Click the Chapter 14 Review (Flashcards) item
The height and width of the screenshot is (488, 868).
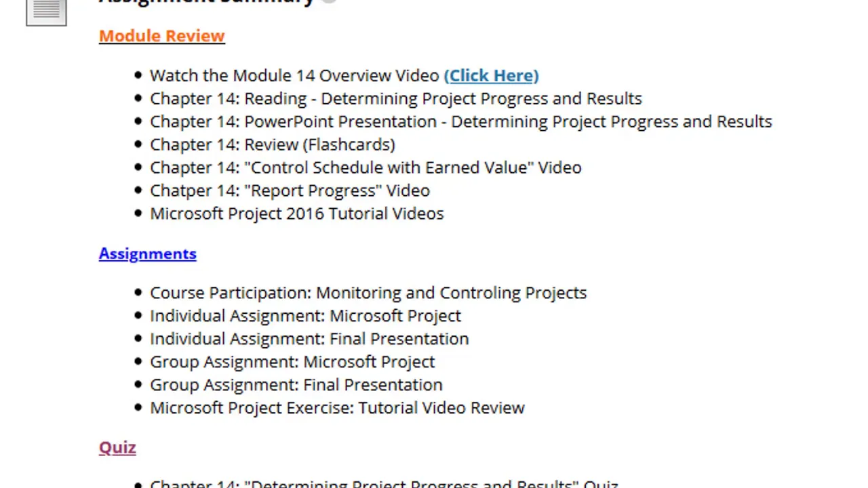coord(272,144)
